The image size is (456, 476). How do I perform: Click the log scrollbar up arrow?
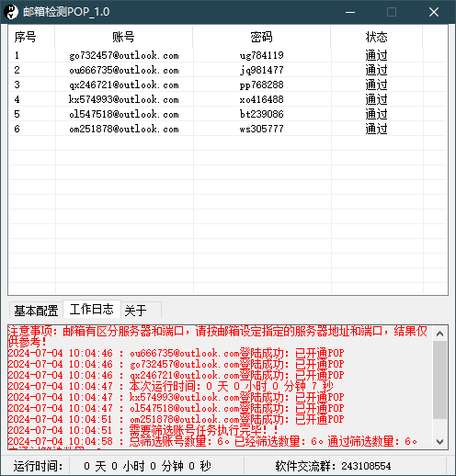(439, 334)
